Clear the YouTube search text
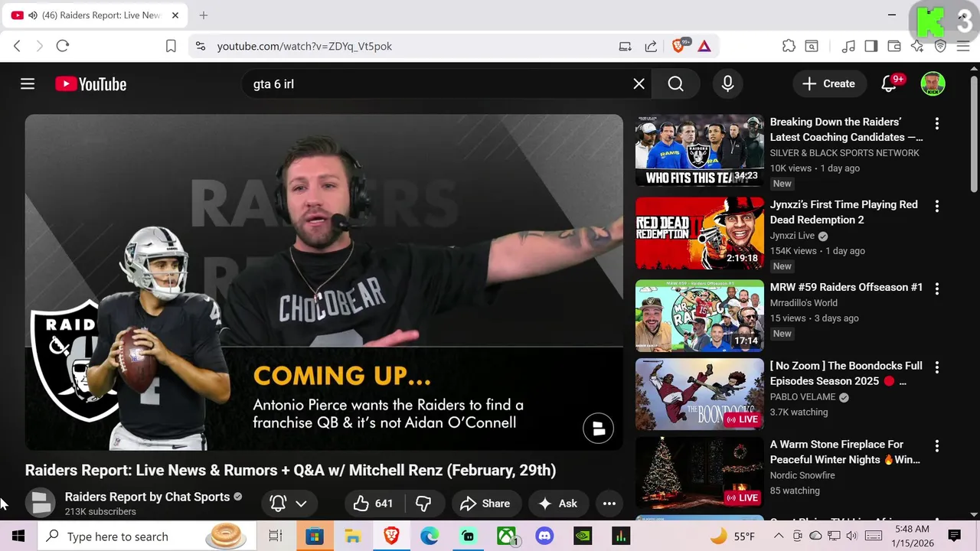The height and width of the screenshot is (551, 980). 639,84
